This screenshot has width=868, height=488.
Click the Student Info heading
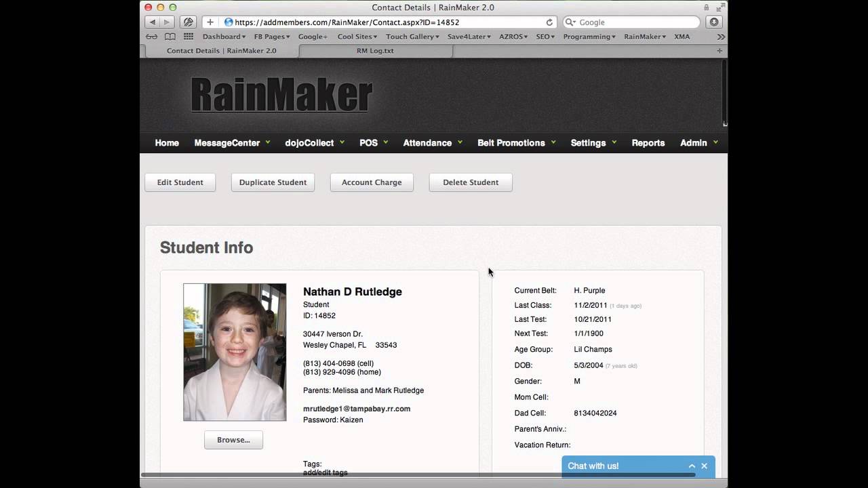(206, 247)
